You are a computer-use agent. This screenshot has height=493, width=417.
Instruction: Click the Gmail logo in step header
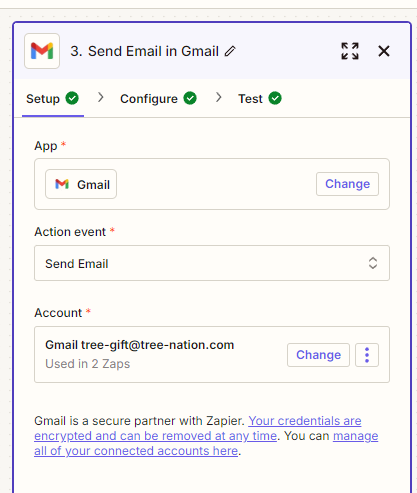pos(42,51)
